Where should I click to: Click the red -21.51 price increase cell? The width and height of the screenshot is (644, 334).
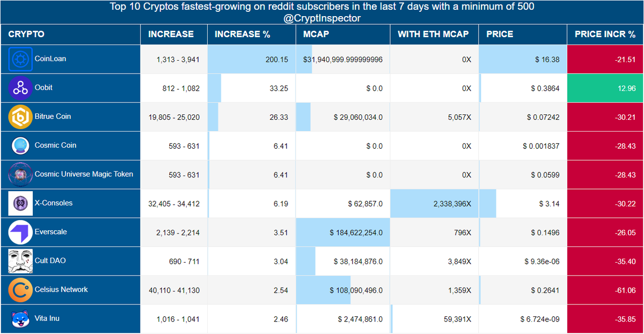click(x=605, y=60)
